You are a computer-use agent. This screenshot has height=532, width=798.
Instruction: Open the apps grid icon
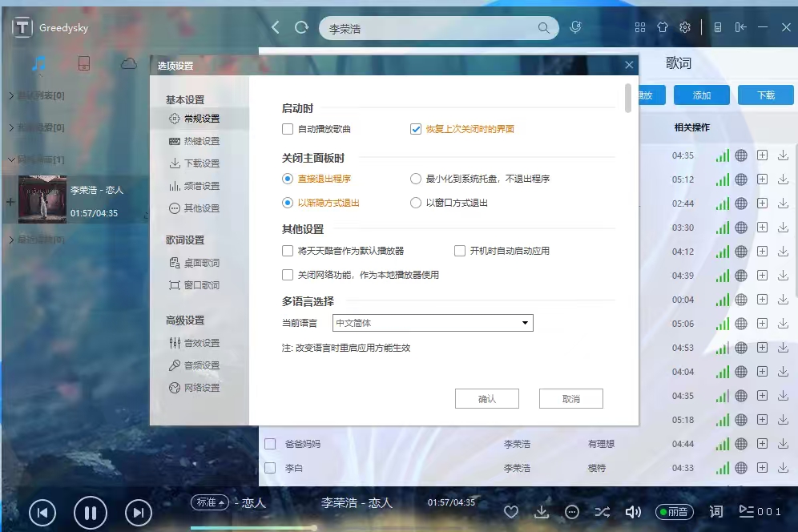(x=640, y=27)
